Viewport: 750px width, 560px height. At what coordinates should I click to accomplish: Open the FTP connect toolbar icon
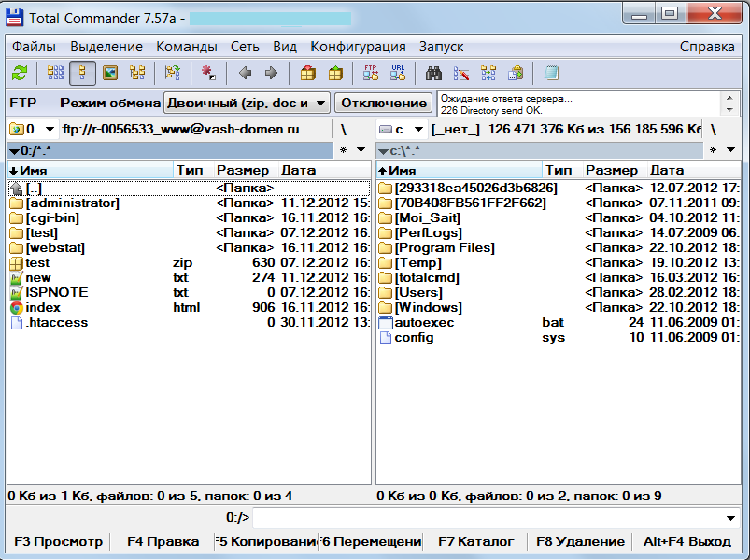[x=371, y=73]
